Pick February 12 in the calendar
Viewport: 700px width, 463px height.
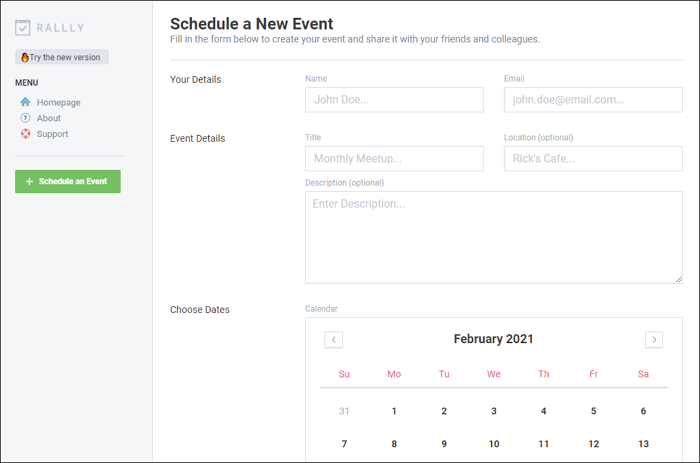tap(593, 444)
